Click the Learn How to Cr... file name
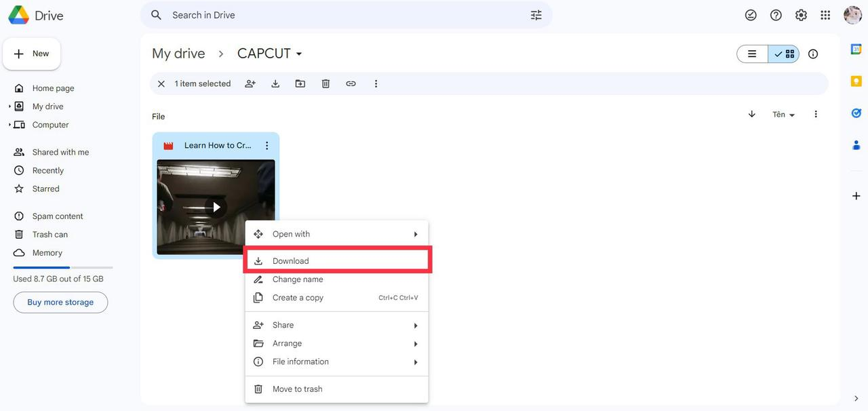The image size is (868, 411). pos(218,145)
